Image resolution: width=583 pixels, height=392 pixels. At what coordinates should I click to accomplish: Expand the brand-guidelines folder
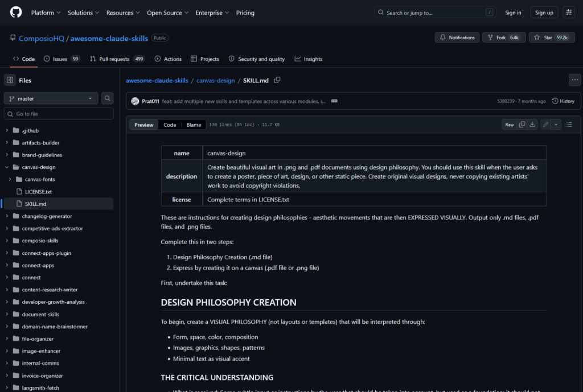pos(7,155)
